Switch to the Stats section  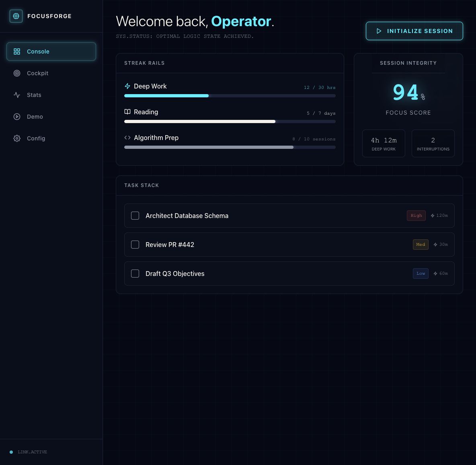coord(51,95)
